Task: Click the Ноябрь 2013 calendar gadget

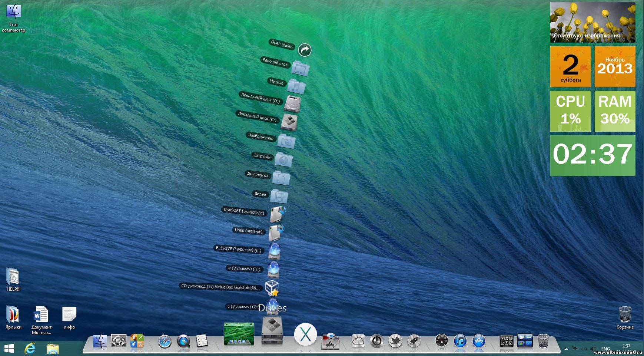Action: pos(615,67)
